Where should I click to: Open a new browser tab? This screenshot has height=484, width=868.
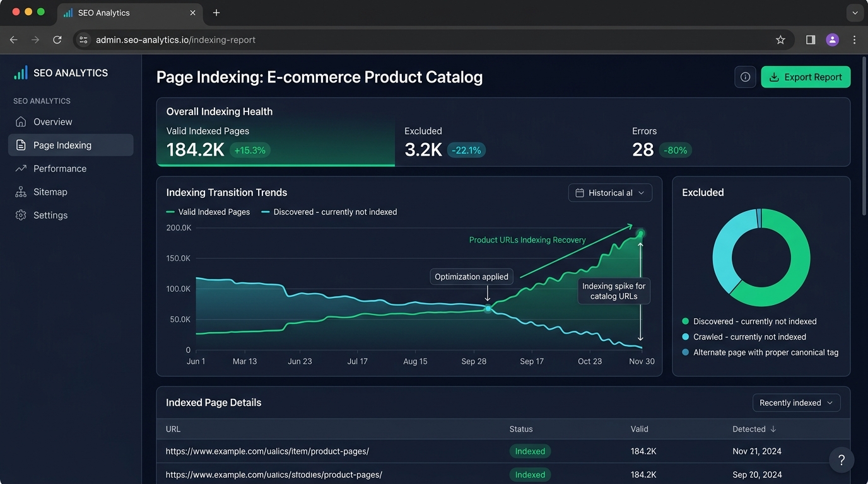coord(216,13)
